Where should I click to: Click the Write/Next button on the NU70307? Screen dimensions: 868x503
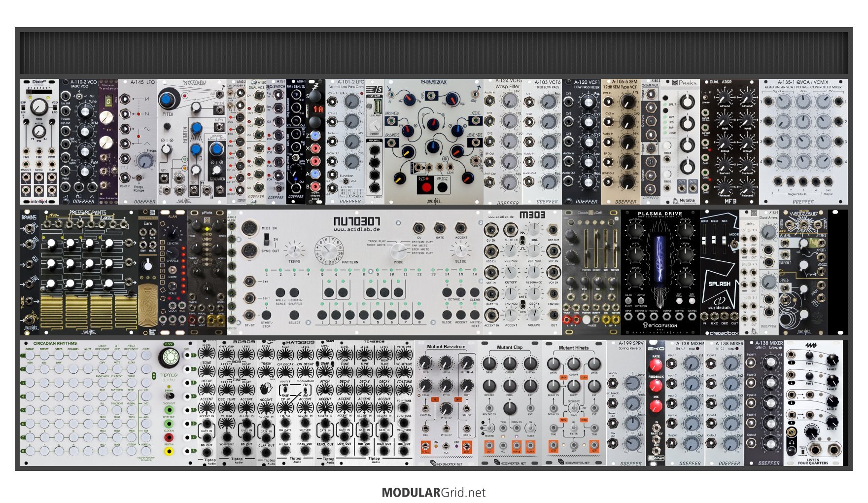point(475,315)
